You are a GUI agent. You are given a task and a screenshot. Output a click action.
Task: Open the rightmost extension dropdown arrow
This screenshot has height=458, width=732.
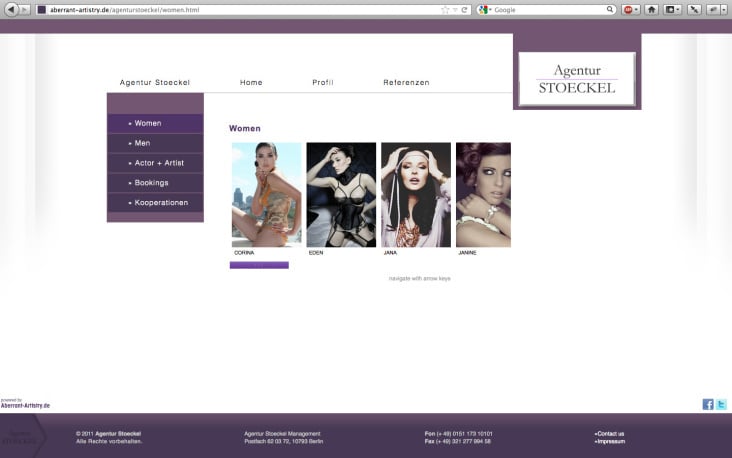[x=724, y=10]
